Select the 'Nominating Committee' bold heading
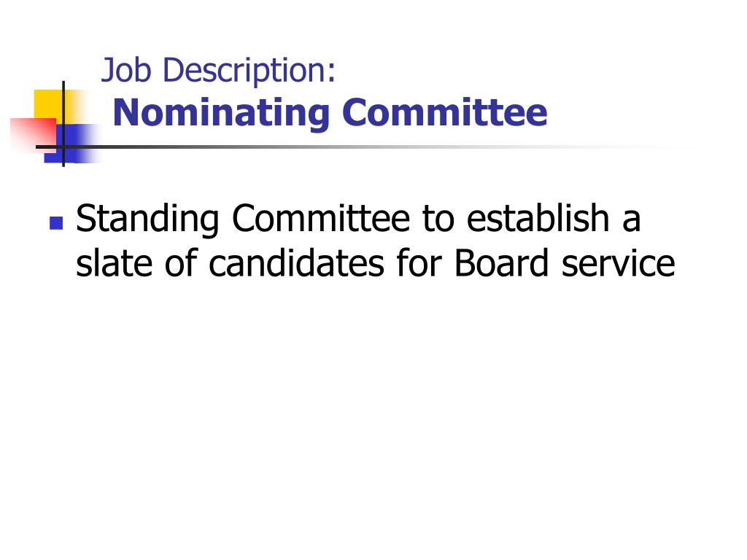Image resolution: width=747 pixels, height=560 pixels. pyautogui.click(x=330, y=113)
